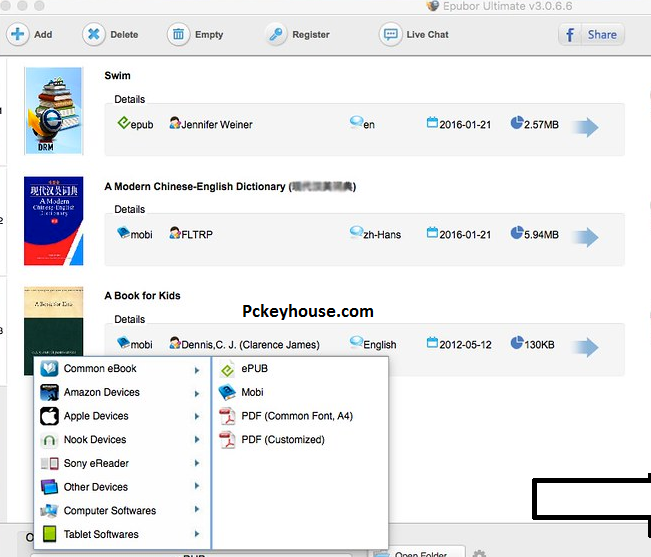The image size is (651, 557).
Task: Choose Mobi output format
Action: tap(300, 392)
